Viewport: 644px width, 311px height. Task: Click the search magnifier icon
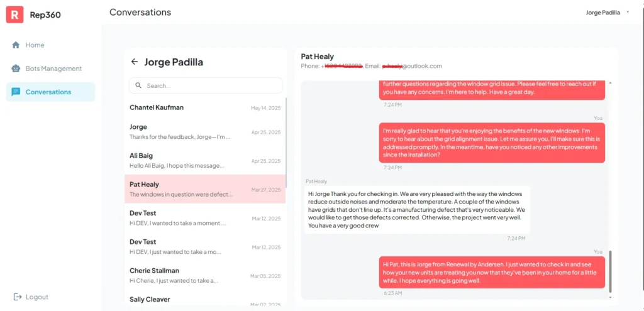[138, 85]
